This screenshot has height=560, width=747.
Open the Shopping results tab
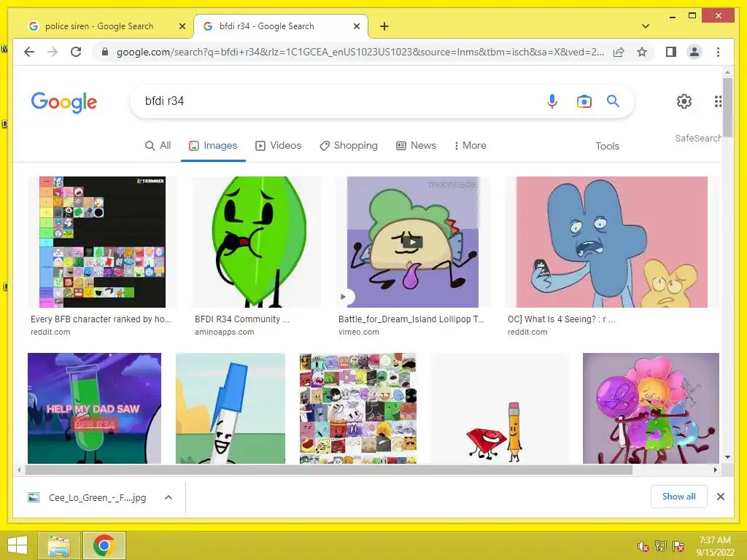tap(349, 146)
